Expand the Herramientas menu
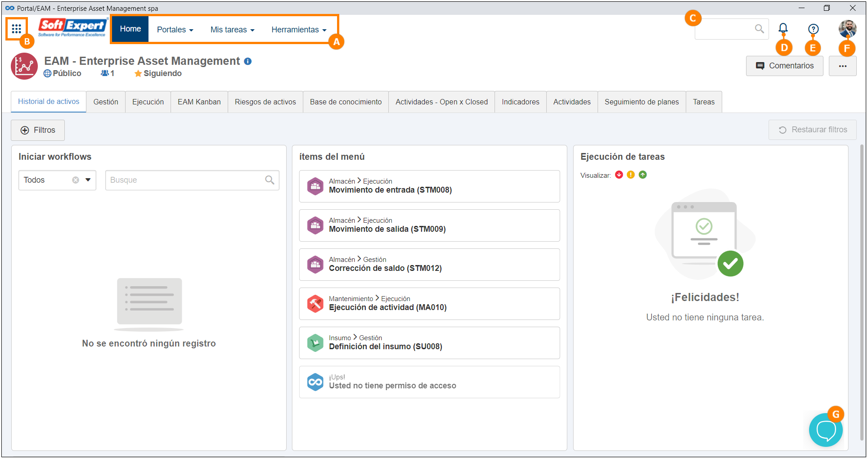 click(299, 30)
